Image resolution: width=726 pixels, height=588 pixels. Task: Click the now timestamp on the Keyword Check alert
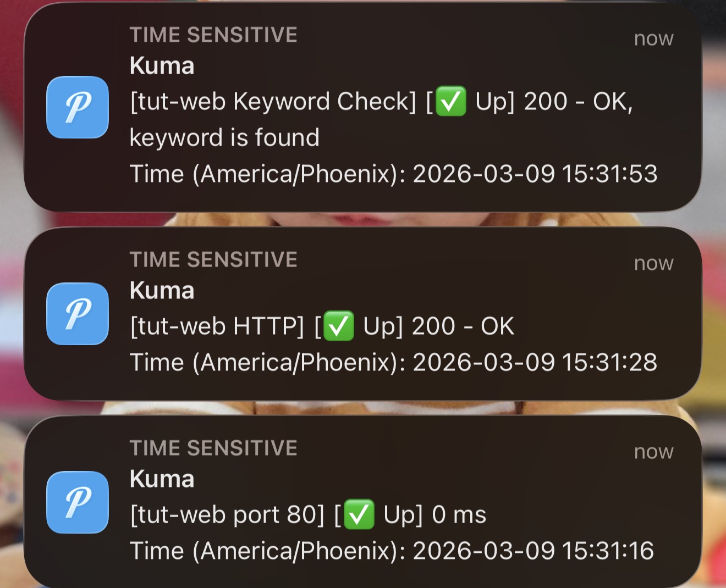coord(653,38)
